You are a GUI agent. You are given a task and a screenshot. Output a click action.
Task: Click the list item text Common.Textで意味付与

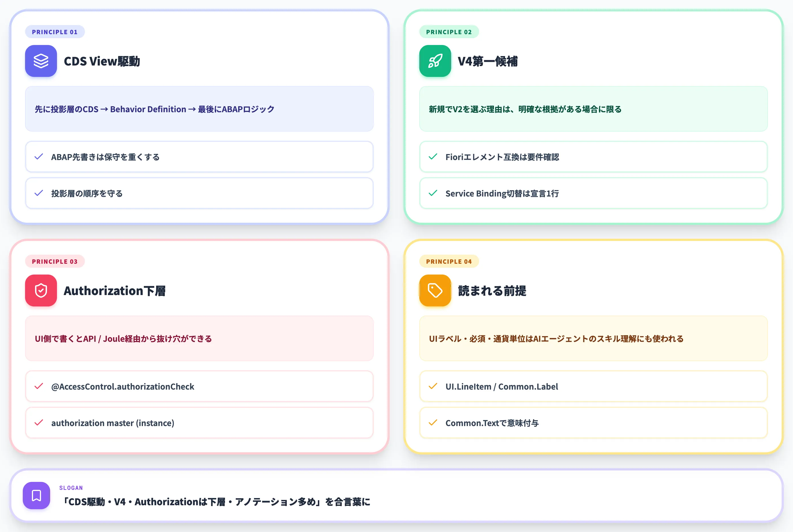click(x=492, y=423)
